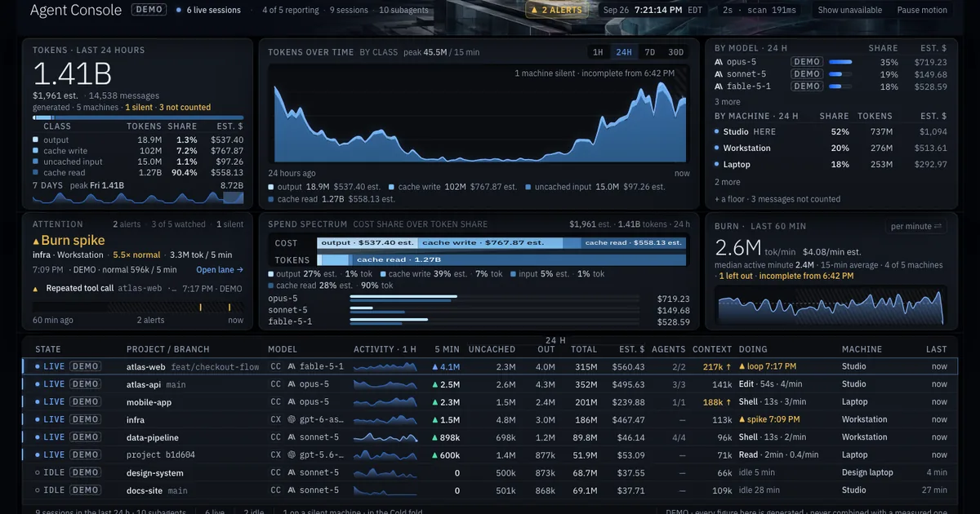The height and width of the screenshot is (514, 980).
Task: Expand the 2 more machines list
Action: tap(728, 182)
